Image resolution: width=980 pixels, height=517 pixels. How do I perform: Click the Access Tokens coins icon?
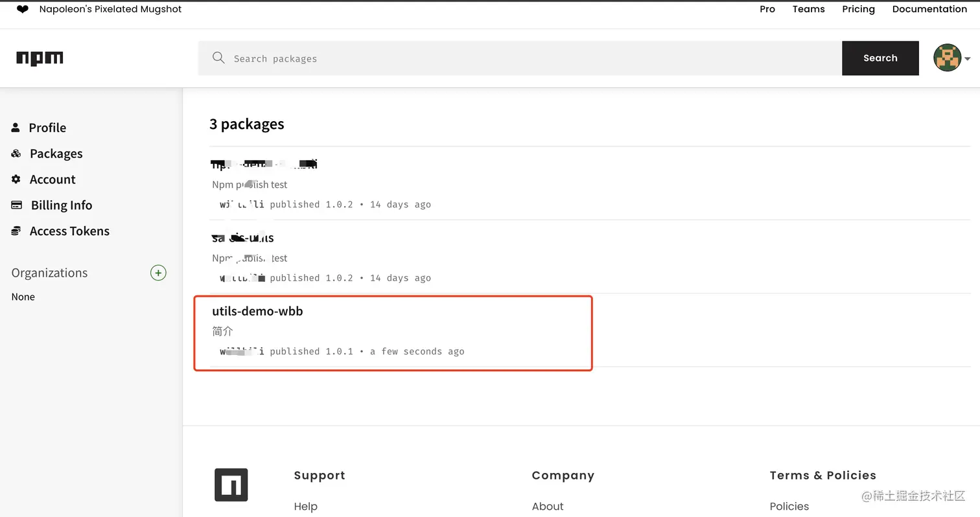tap(16, 231)
